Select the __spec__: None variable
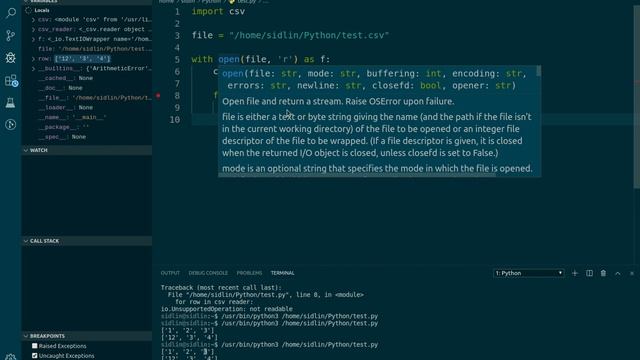 [x=87, y=137]
